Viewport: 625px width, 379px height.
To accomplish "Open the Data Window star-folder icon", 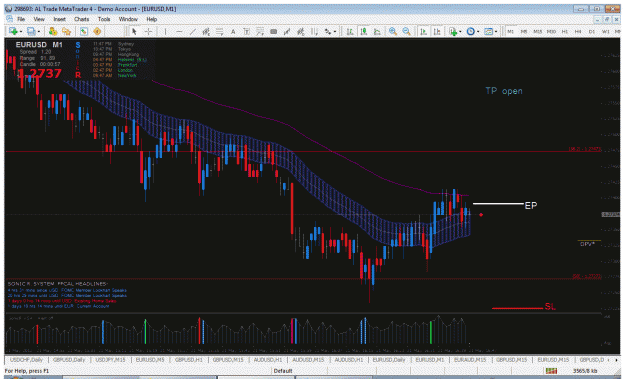I will pos(66,31).
